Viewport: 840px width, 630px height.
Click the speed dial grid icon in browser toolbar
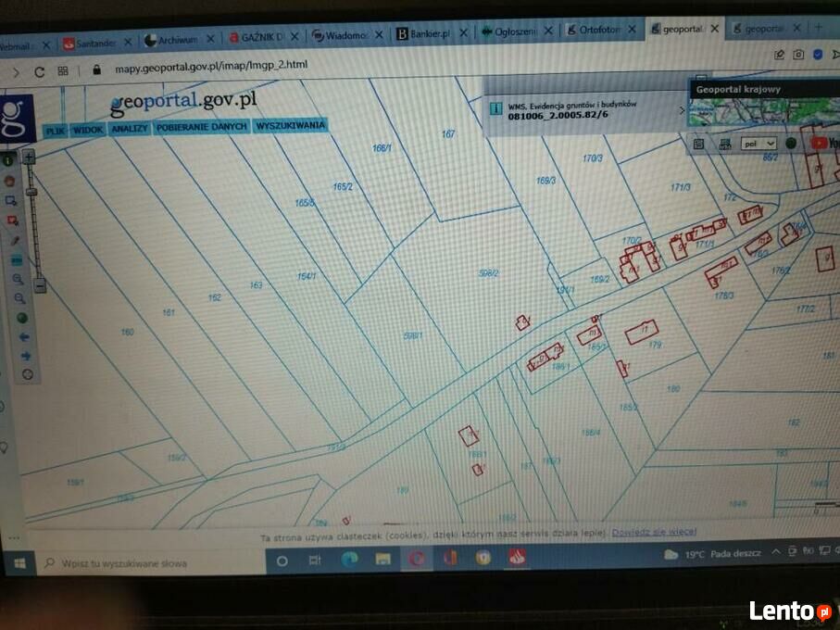point(63,70)
